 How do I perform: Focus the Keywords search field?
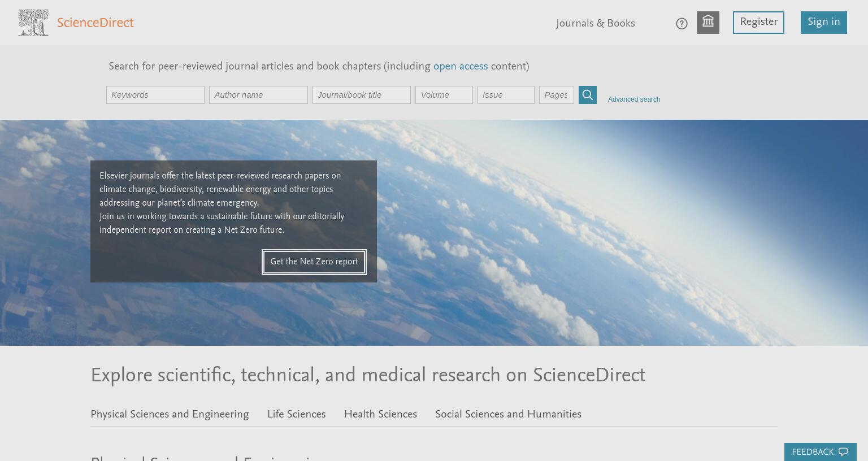[155, 95]
